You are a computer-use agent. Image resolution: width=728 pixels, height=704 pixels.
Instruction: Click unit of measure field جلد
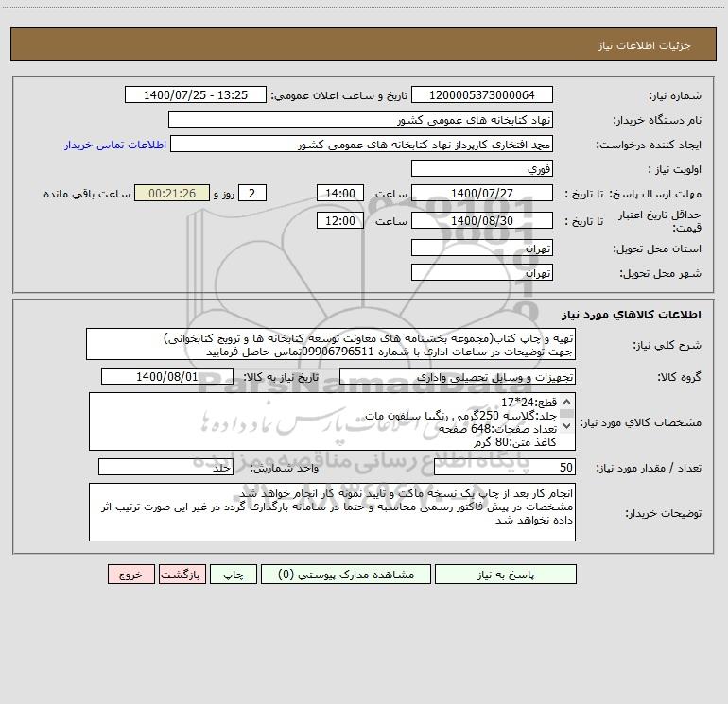(165, 467)
